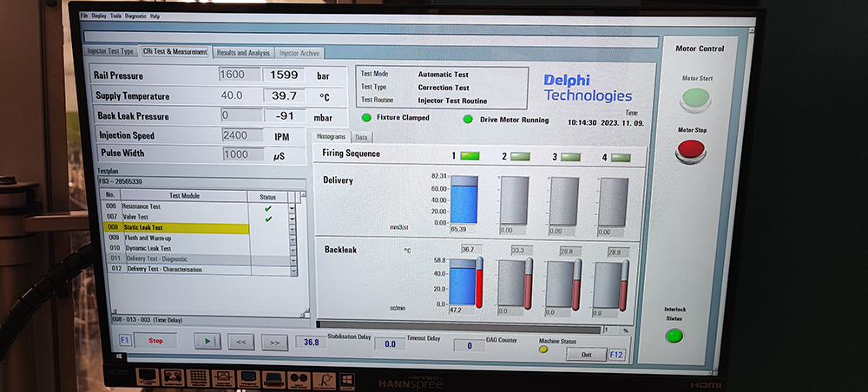The width and height of the screenshot is (868, 392).
Task: Click the Quit button
Action: click(586, 354)
